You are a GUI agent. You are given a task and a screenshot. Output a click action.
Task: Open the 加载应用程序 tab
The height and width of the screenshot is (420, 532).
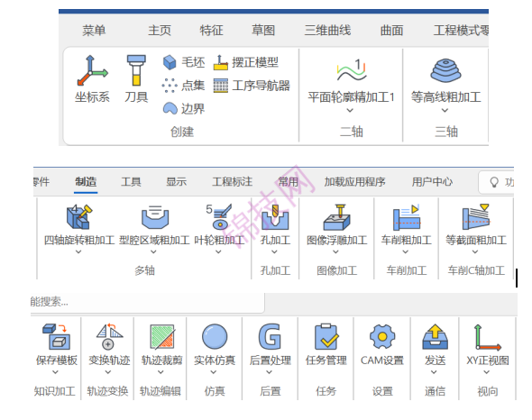pos(354,182)
